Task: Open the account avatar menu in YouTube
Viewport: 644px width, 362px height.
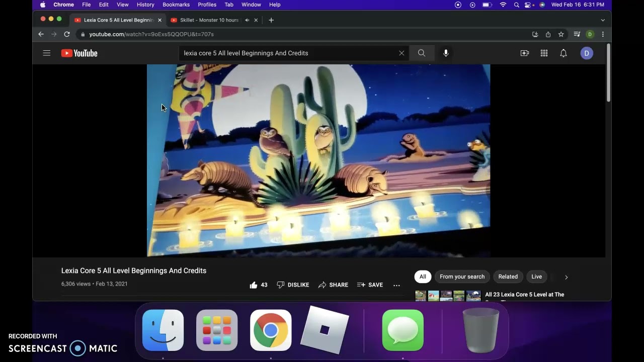Action: tap(587, 53)
